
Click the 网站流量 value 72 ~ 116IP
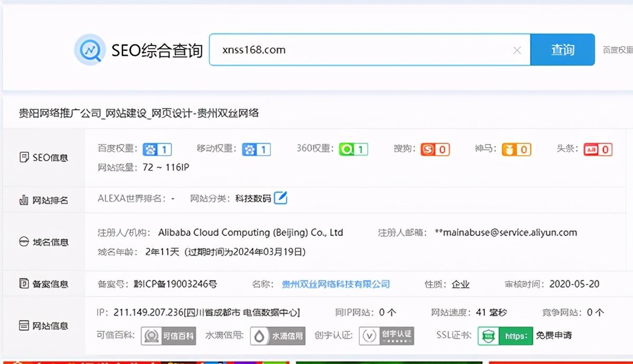[x=166, y=167]
